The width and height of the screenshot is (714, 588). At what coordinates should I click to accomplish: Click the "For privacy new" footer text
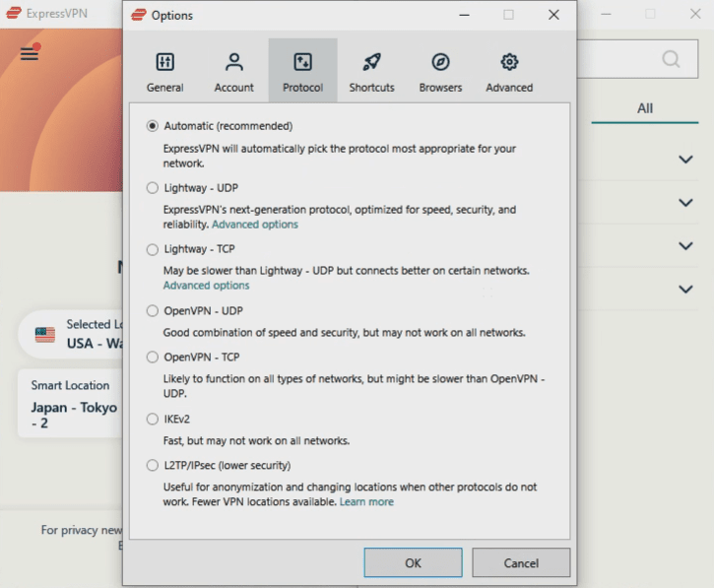point(82,530)
